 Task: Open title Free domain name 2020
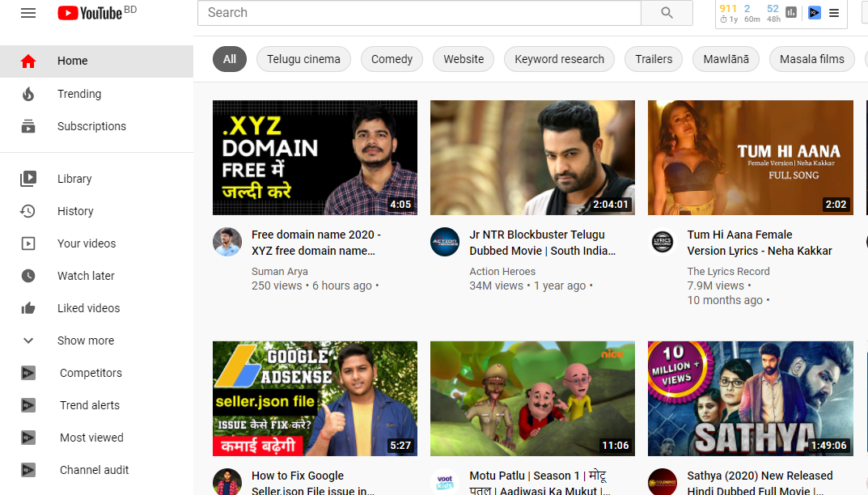click(316, 243)
